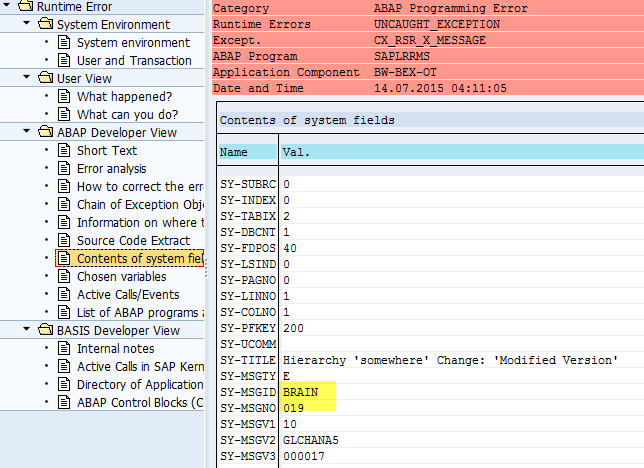Click the How to correct document icon
644x468 pixels.
64,187
